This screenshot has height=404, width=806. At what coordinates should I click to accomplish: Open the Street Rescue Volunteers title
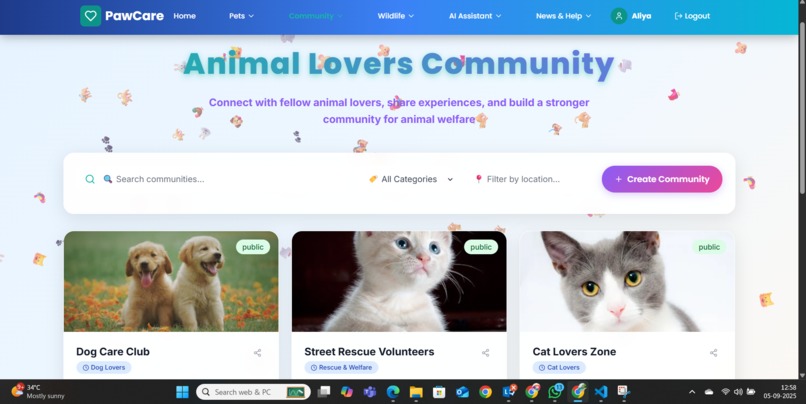coord(369,352)
